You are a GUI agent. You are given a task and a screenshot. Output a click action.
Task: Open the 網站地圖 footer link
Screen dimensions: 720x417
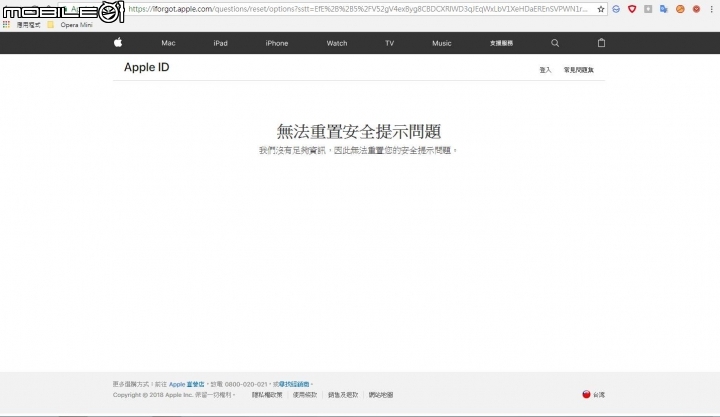(x=381, y=394)
